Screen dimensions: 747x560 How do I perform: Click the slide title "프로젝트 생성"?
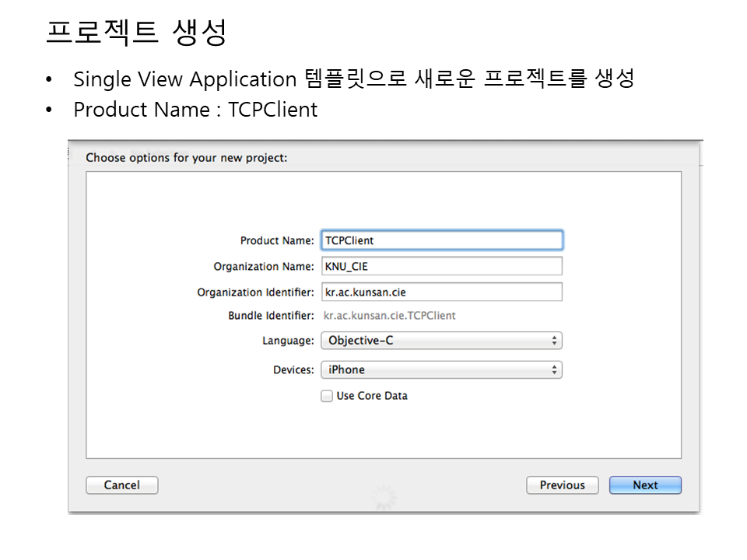pos(136,33)
